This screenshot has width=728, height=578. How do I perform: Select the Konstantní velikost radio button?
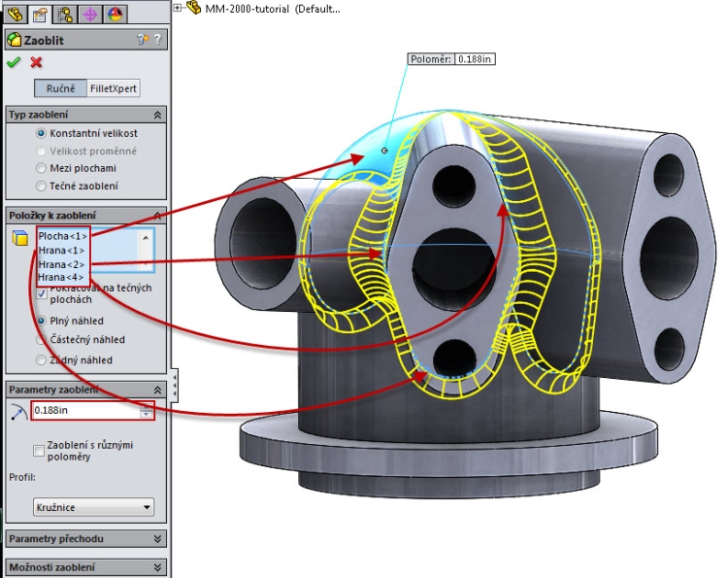pos(41,133)
